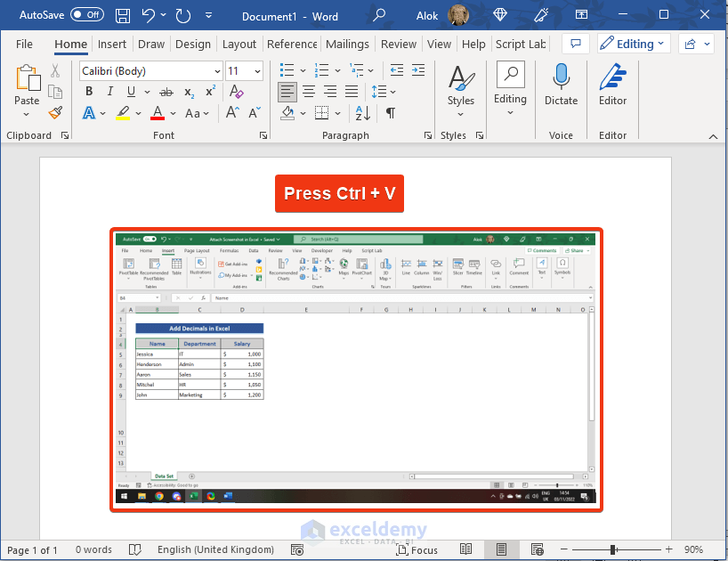Apply strikethrough formatting
The height and width of the screenshot is (561, 728).
tap(166, 92)
